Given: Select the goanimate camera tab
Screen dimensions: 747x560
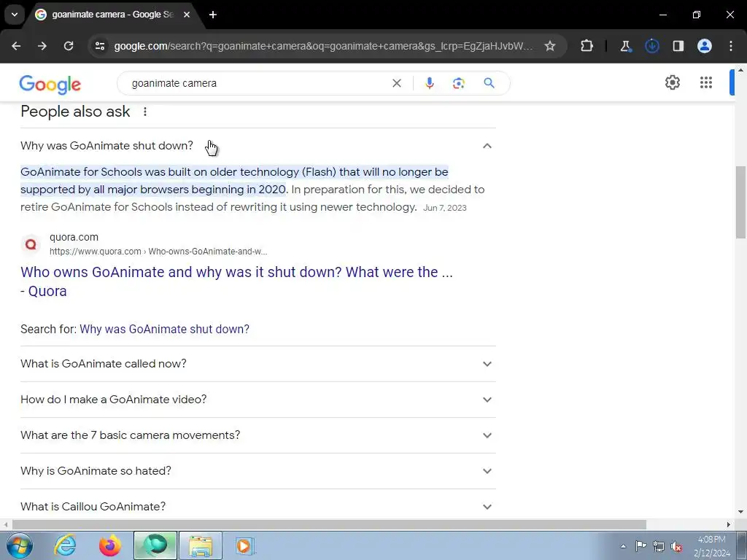Looking at the screenshot, I should [x=112, y=15].
